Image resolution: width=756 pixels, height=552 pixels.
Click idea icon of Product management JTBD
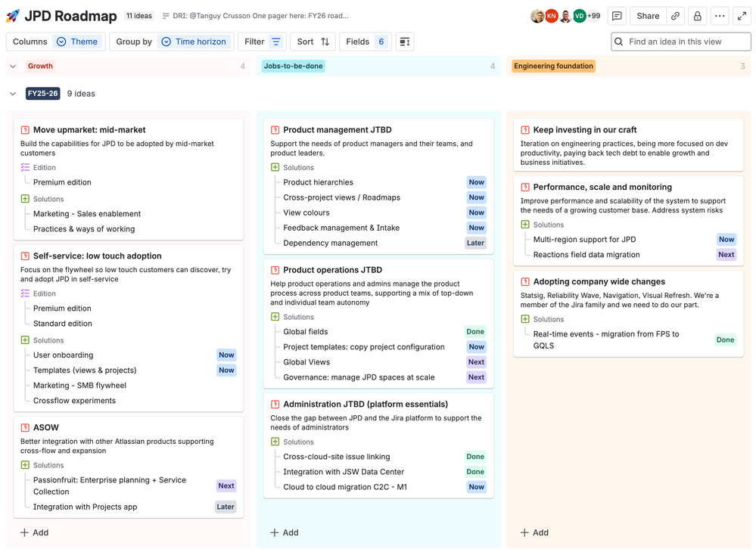pyautogui.click(x=275, y=130)
